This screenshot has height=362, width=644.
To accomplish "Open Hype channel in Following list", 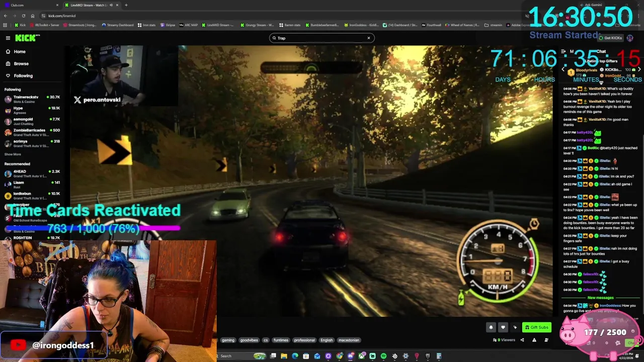I will (x=32, y=110).
